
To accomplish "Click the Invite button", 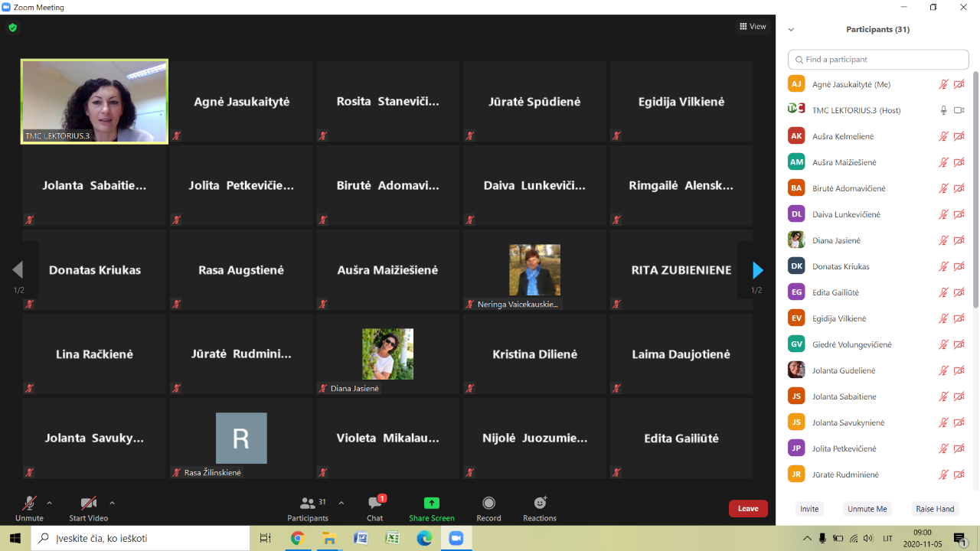I will 809,509.
